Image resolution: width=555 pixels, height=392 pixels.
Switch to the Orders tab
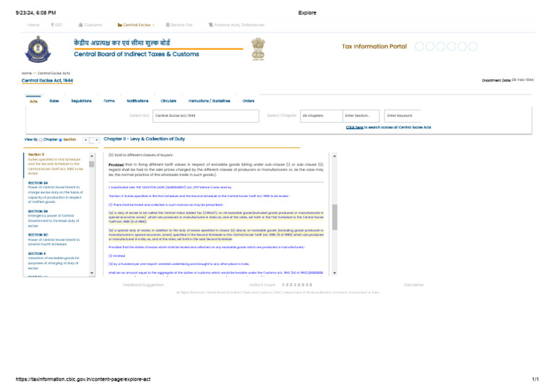(x=249, y=101)
